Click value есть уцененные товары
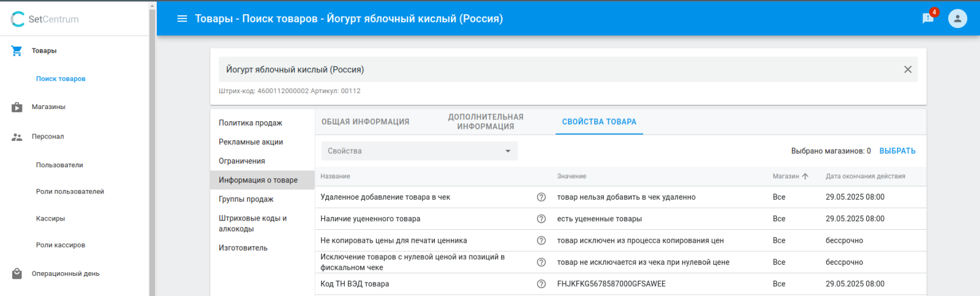980x296 pixels. 600,219
